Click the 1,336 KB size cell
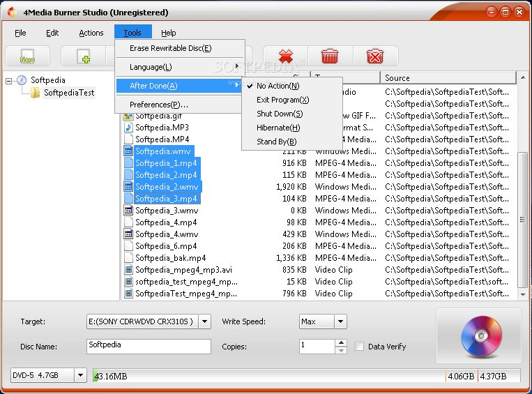Image resolution: width=532 pixels, height=394 pixels. 291,258
